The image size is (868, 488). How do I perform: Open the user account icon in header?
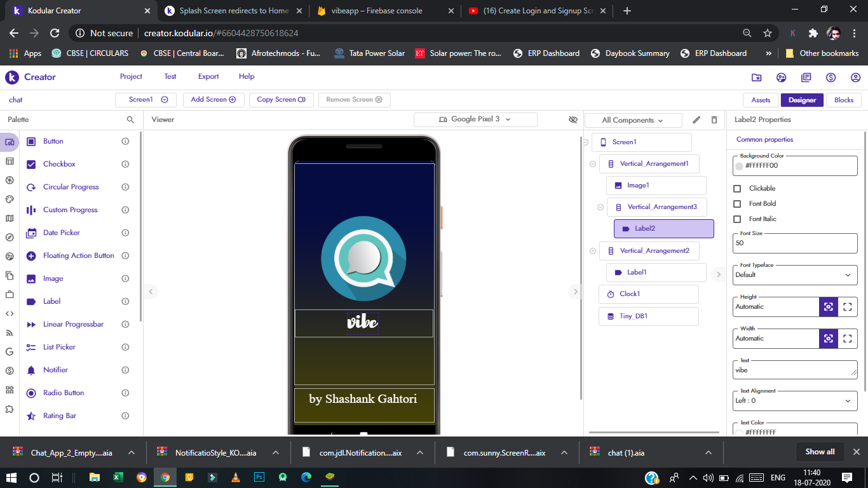855,78
